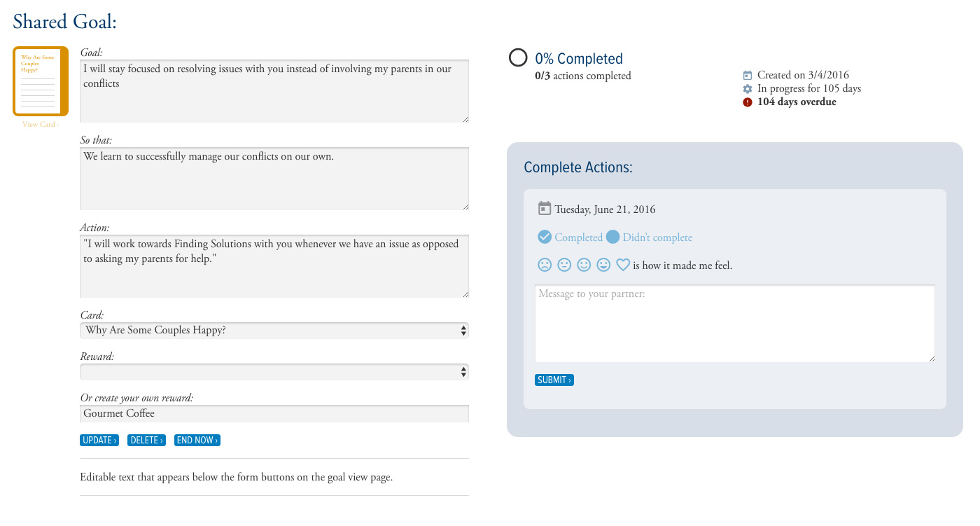Select the neutral face mood icon
The width and height of the screenshot is (980, 526).
[563, 265]
